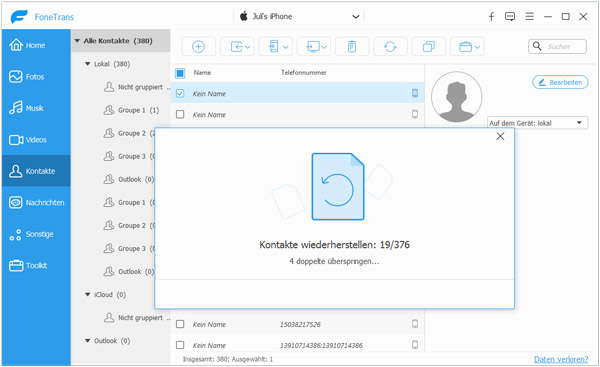Select Nicht gruppiert under Lokal
The height and width of the screenshot is (367, 600).
[x=136, y=87]
